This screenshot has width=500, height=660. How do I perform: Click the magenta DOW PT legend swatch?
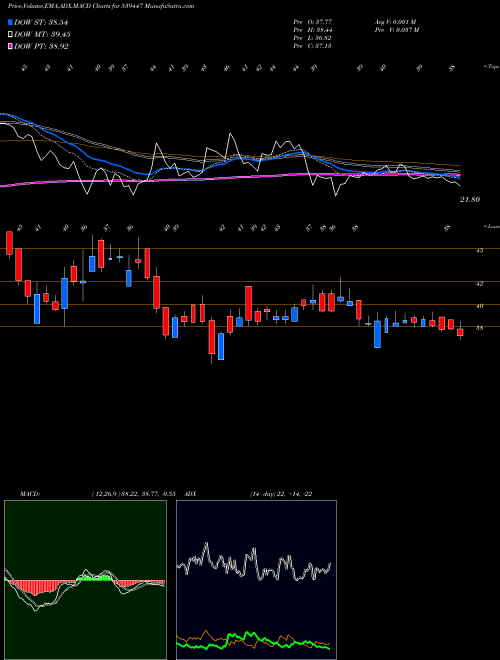pos(10,46)
